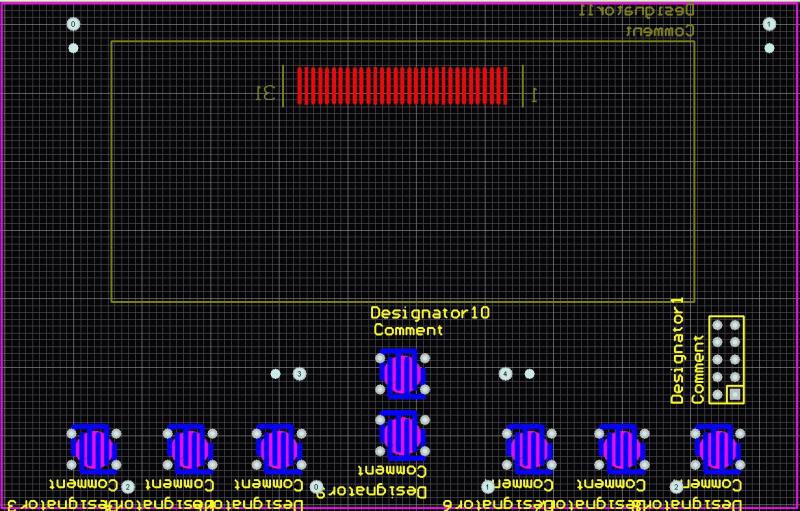Image resolution: width=800 pixels, height=511 pixels.
Task: Select the red connector pad strip
Action: [x=402, y=85]
